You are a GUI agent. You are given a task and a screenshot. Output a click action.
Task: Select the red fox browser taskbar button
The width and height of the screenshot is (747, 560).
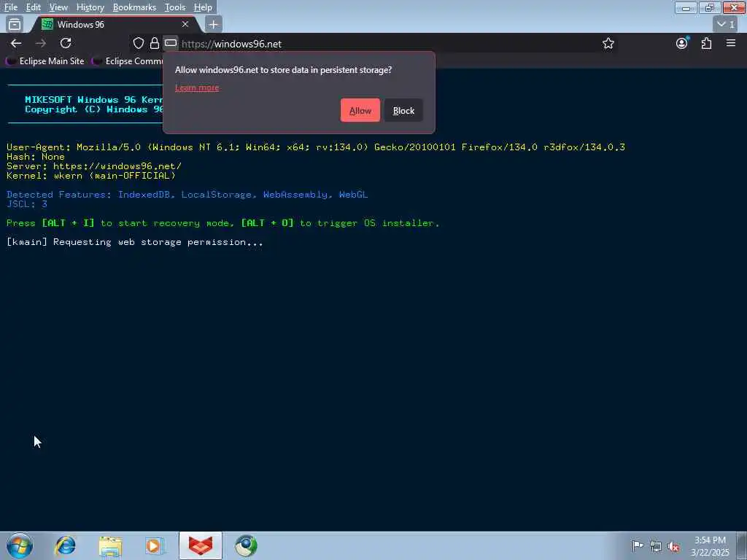[x=201, y=545]
